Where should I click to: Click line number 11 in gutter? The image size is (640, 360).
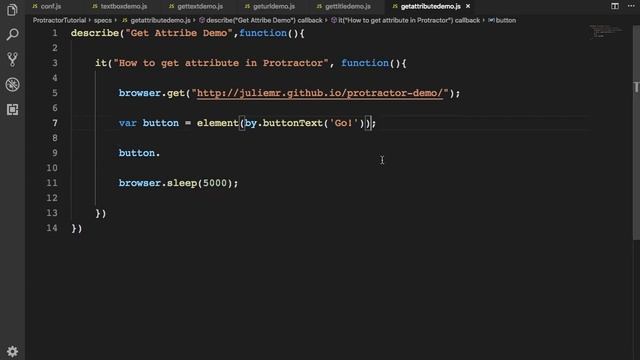click(52, 183)
